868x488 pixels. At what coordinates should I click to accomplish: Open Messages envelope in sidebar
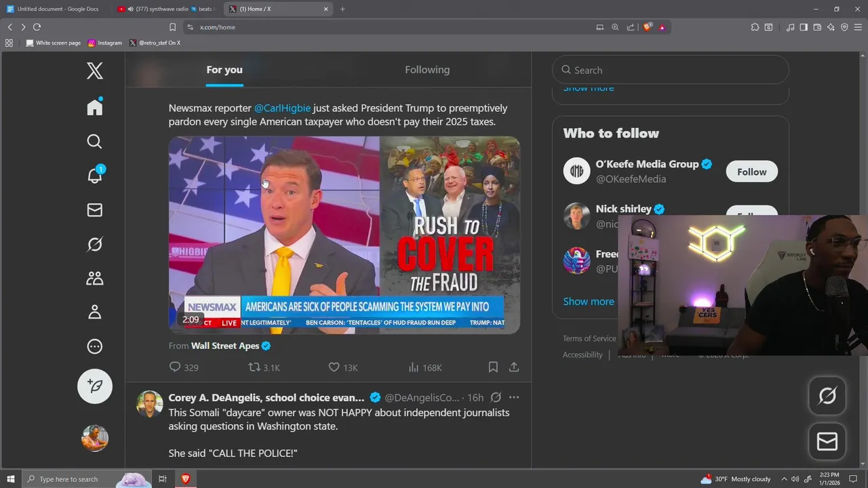click(95, 210)
